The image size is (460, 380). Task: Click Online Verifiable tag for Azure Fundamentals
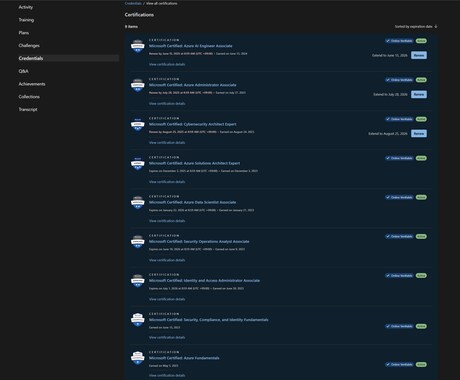[399, 365]
